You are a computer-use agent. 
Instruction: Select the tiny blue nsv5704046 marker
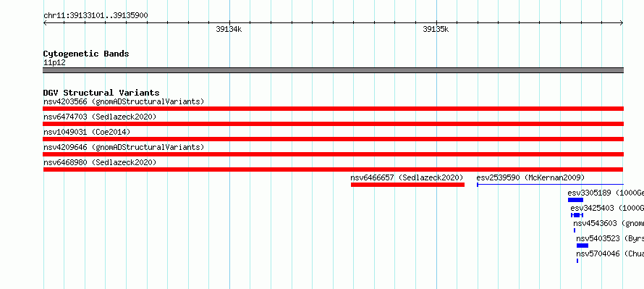tap(577, 261)
